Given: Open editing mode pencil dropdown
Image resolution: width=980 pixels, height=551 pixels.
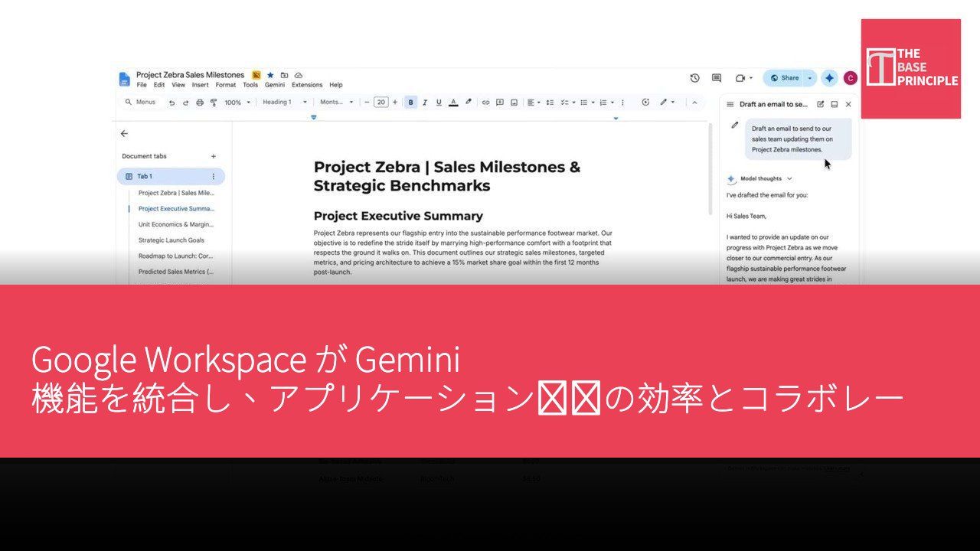Looking at the screenshot, I should 667,103.
